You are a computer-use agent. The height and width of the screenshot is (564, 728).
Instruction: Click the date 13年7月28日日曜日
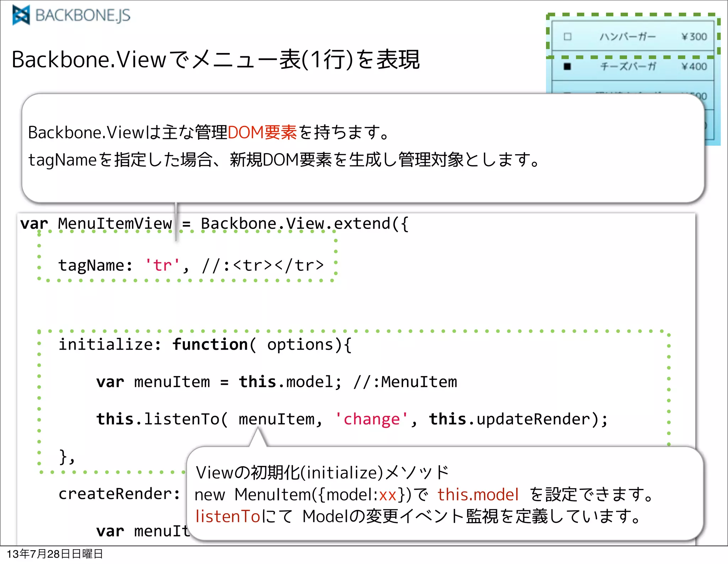[55, 554]
